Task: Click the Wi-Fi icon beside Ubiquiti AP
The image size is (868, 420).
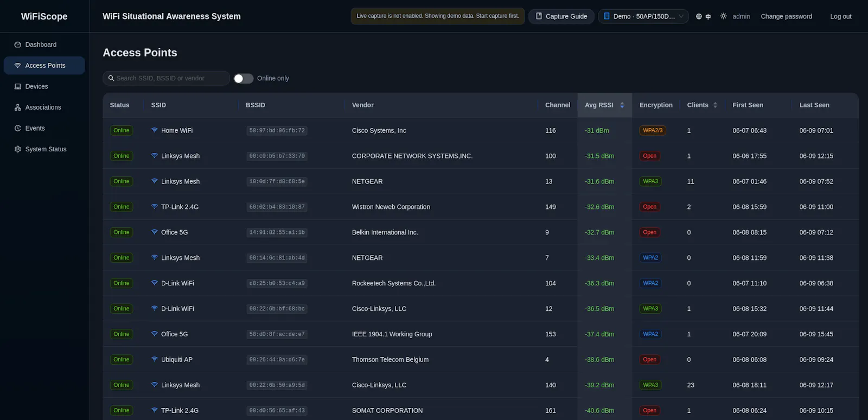Action: [x=155, y=360]
